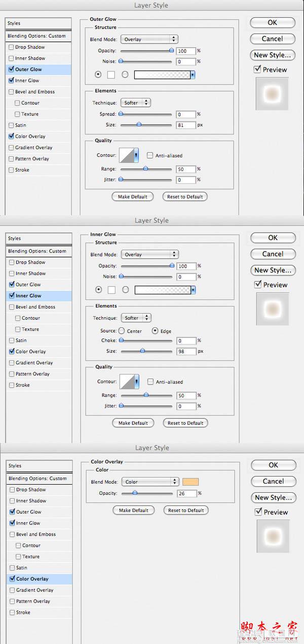Open Technique Softer dropdown in Inner Glow Elements
304x644 pixels.
click(136, 318)
